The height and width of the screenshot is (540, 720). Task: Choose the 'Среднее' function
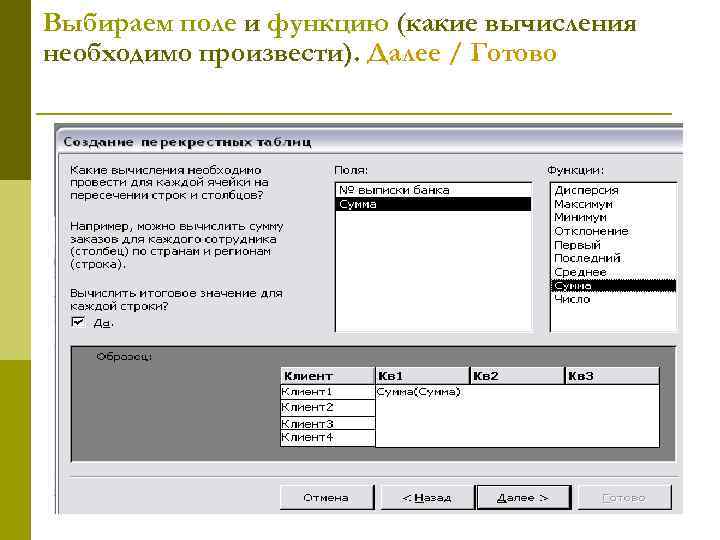(613, 272)
